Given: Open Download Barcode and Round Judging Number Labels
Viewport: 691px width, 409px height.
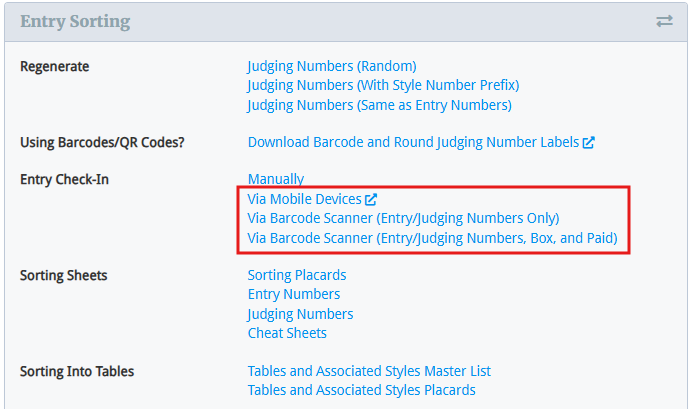Looking at the screenshot, I should click(413, 143).
